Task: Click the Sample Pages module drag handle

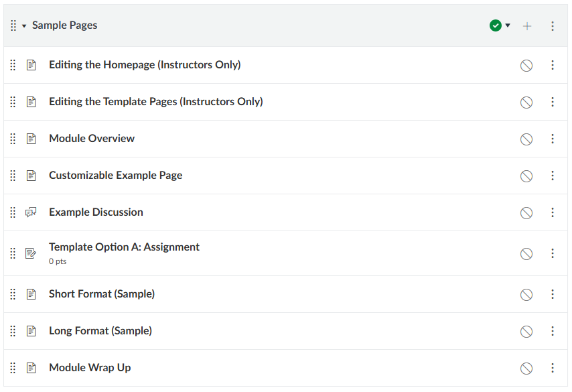Action: [13, 26]
